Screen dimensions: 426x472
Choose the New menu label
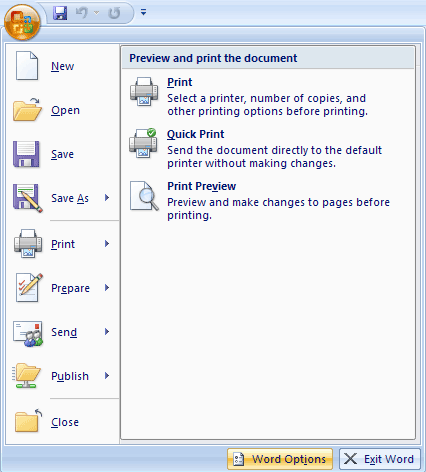(62, 66)
